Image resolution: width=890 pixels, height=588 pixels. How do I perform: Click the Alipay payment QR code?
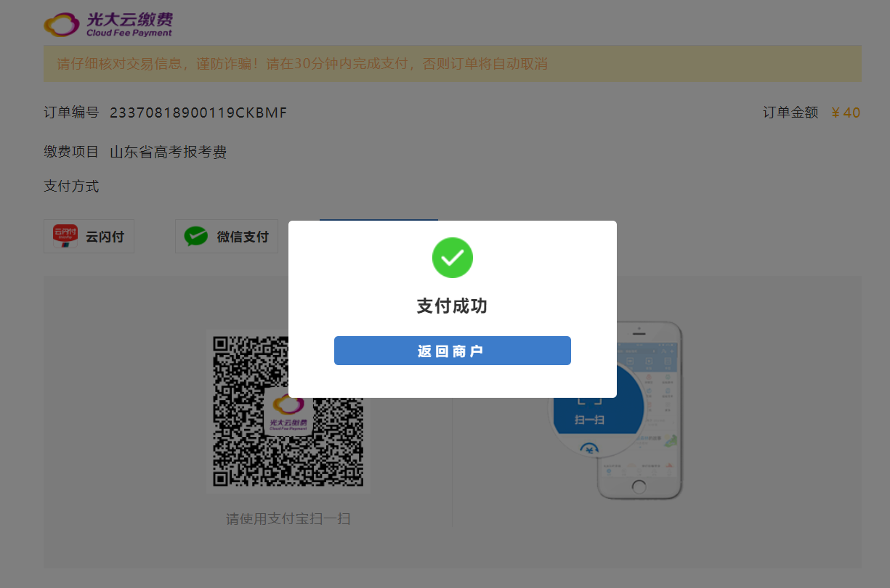288,412
